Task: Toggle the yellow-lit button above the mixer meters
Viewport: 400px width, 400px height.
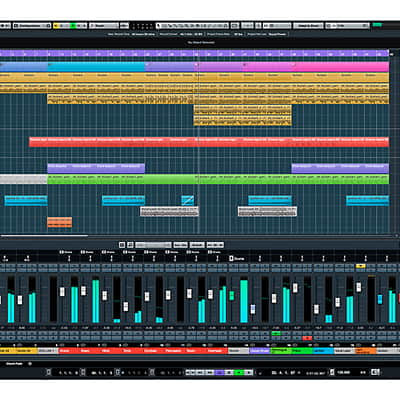Action: click(x=360, y=266)
